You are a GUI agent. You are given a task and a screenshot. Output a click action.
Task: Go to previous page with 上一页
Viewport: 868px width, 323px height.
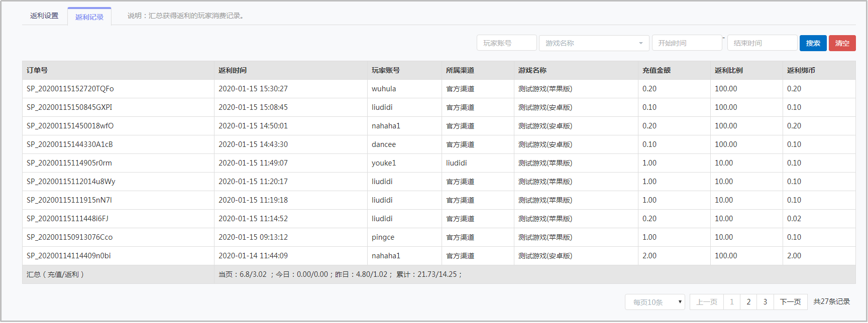[707, 302]
